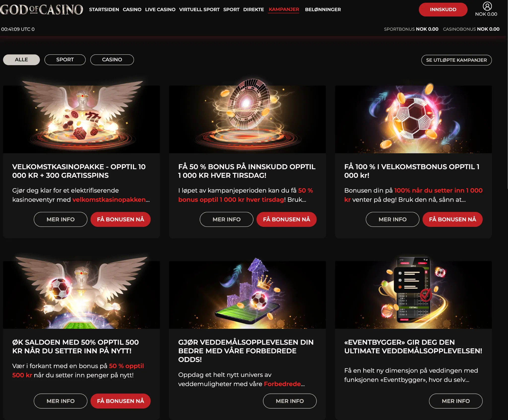
Task: Filter campaigns by CASINO
Action: point(112,60)
